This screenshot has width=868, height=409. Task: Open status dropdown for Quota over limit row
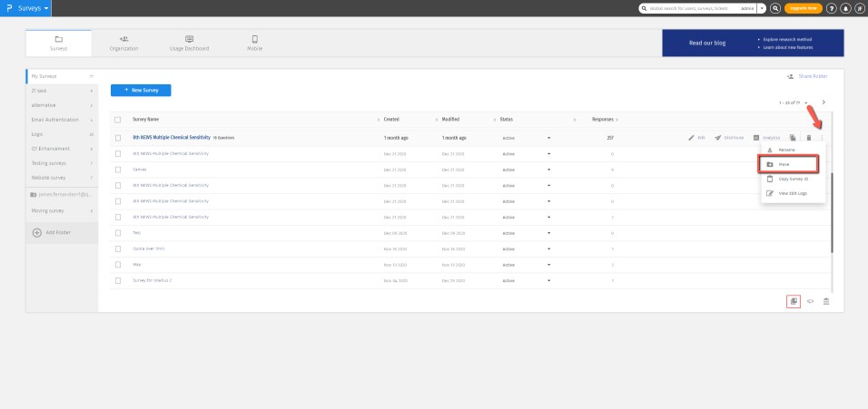point(548,249)
